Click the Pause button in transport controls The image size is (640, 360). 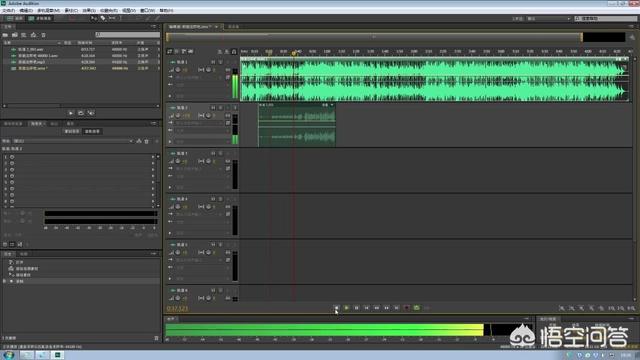coord(356,308)
